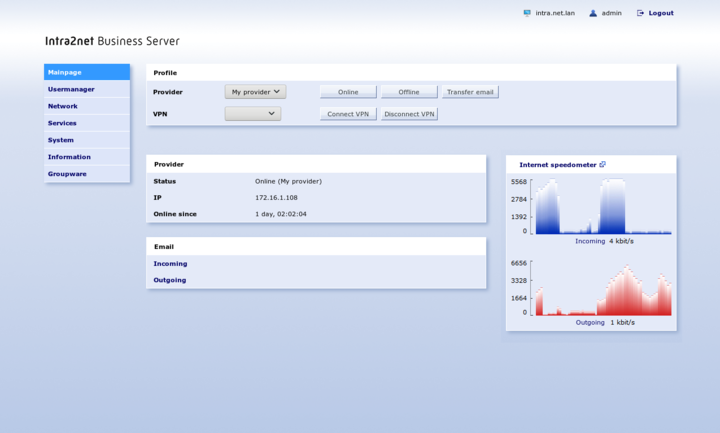Open speedometer external window icon

pyautogui.click(x=602, y=164)
